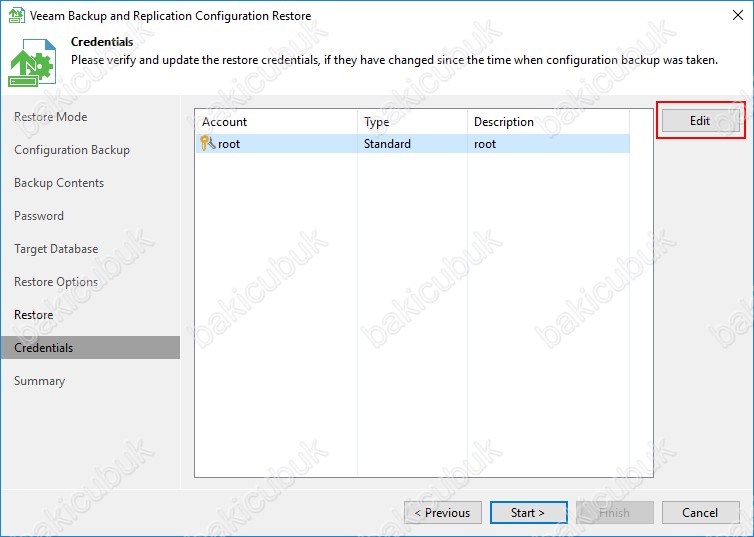The width and height of the screenshot is (754, 537).
Task: Sort by the Account column header
Action: [x=276, y=122]
